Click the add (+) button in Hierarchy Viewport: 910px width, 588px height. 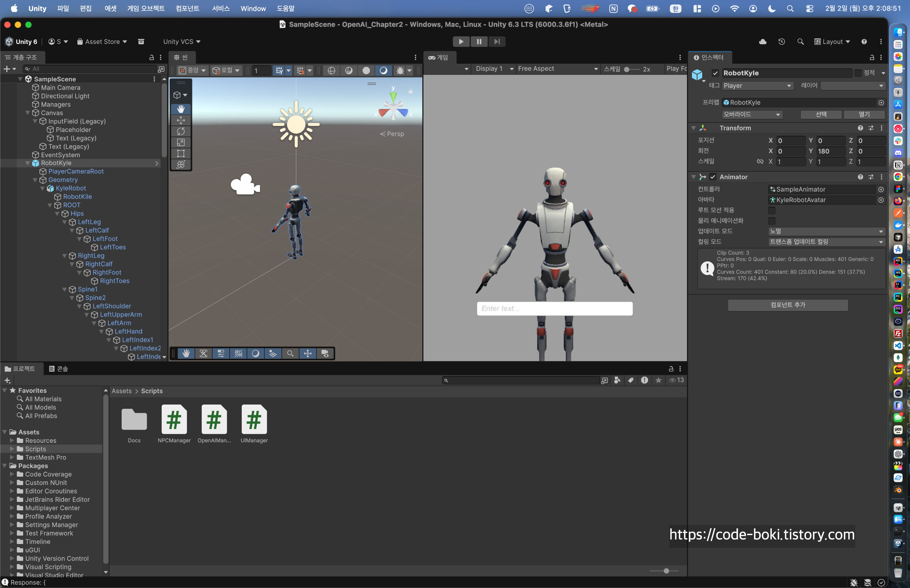coord(6,69)
